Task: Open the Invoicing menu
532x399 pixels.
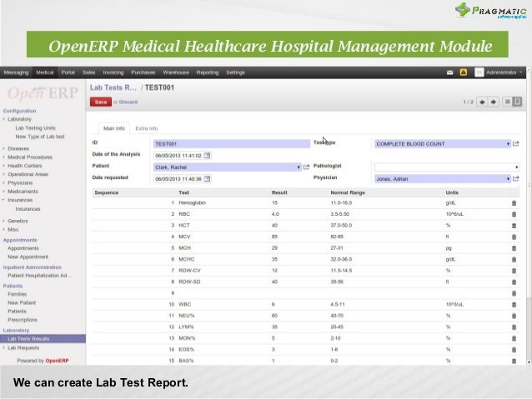Action: pos(113,72)
